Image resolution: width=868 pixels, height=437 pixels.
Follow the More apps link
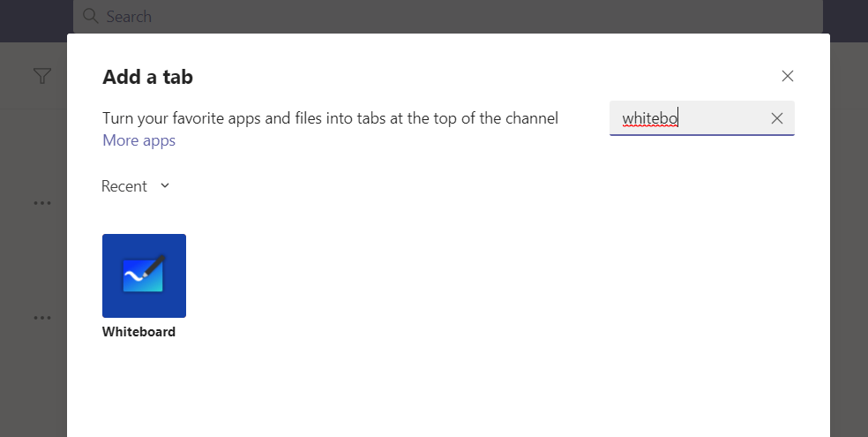(138, 140)
